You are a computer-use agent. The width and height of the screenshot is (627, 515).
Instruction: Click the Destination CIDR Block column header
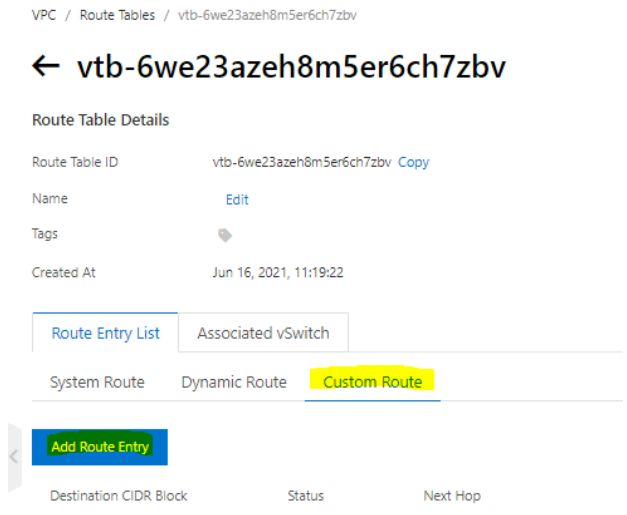(x=118, y=496)
